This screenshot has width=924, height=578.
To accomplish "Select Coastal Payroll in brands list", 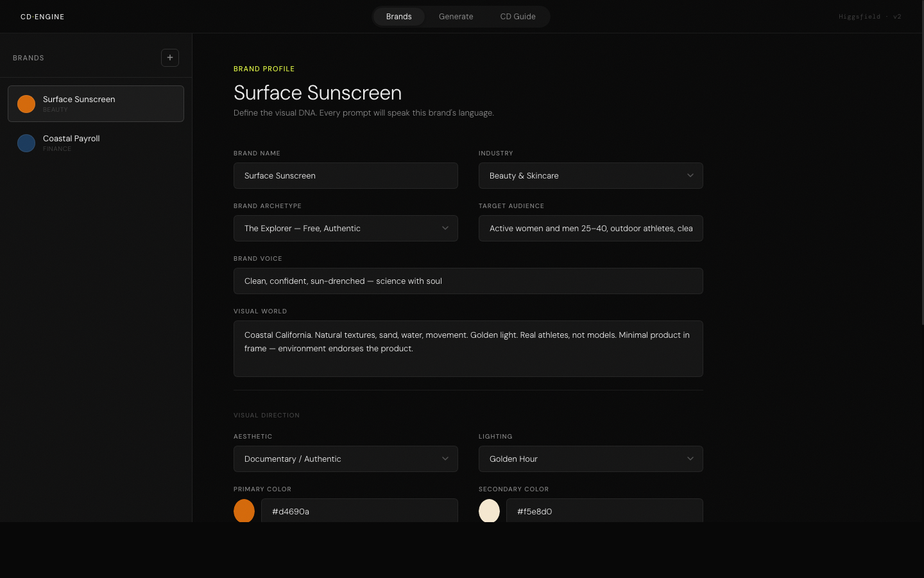I will [96, 143].
